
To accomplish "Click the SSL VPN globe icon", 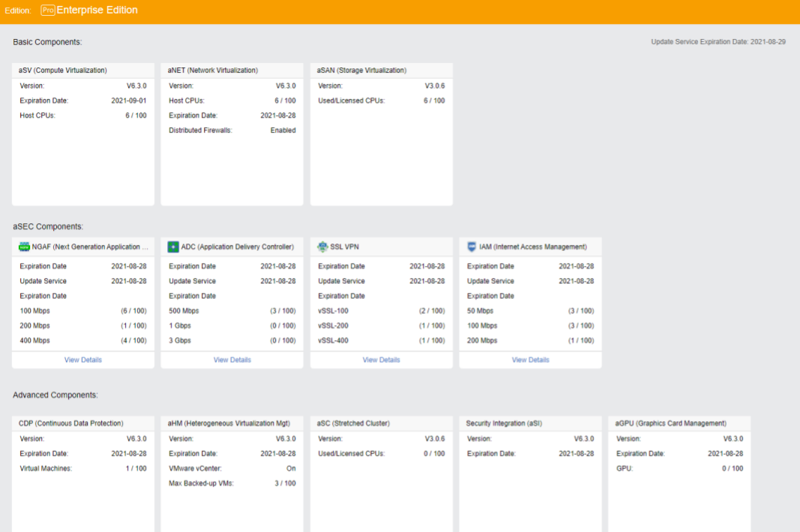I will coord(322,247).
